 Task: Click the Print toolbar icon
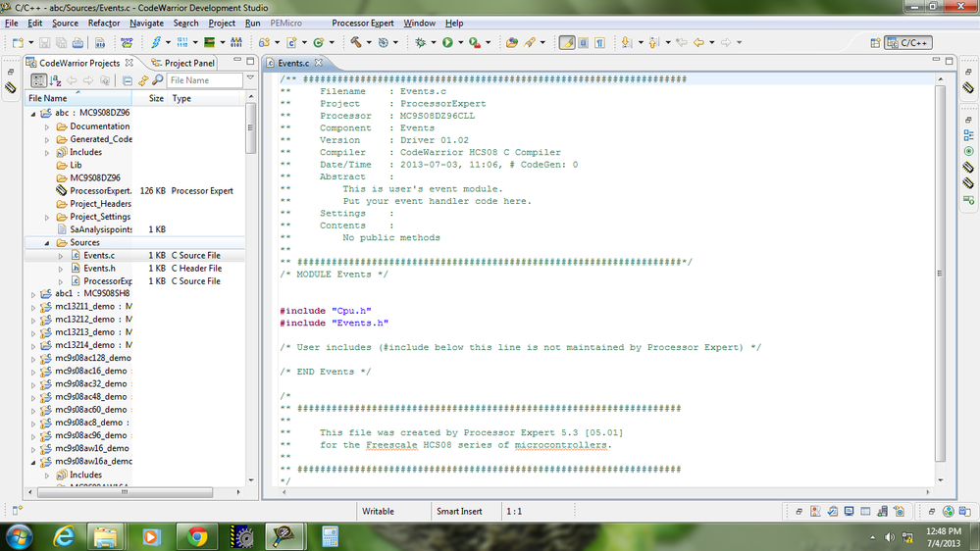click(x=77, y=42)
